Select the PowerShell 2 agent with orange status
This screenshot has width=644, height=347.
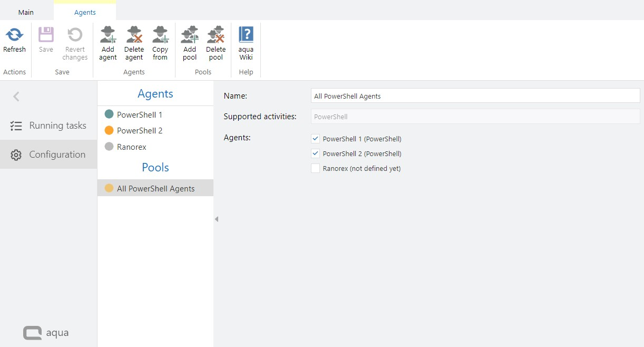(139, 131)
